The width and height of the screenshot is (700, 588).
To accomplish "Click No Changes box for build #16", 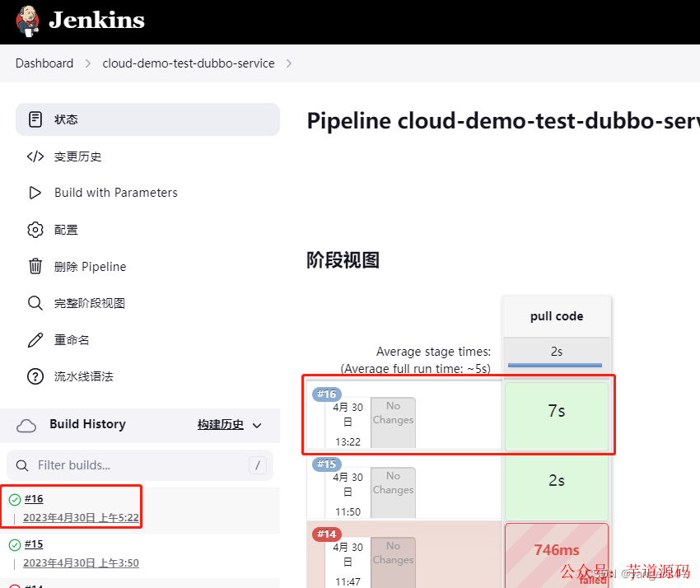I will [394, 422].
